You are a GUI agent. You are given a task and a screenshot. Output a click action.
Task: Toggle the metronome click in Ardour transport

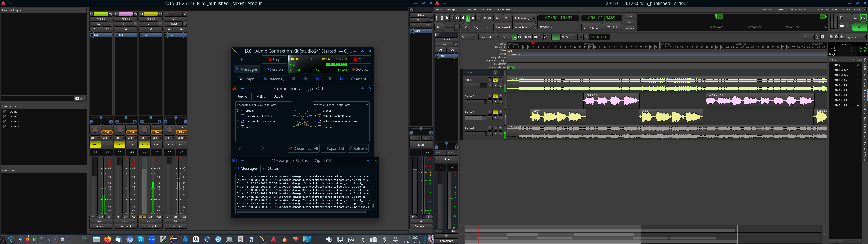pyautogui.click(x=442, y=18)
